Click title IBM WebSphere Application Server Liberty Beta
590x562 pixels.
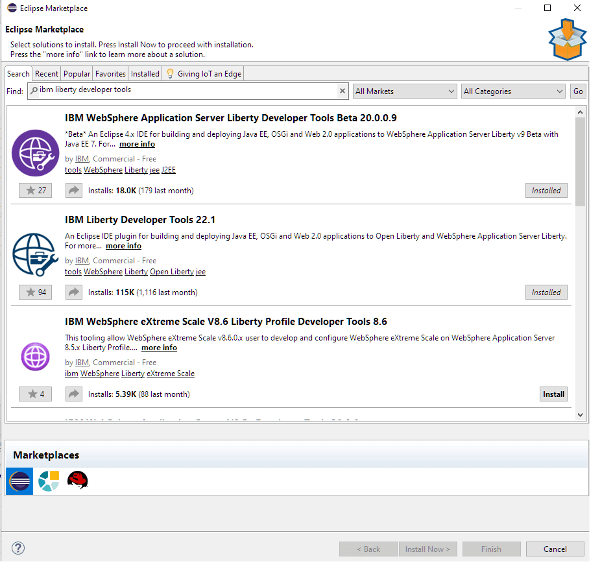(x=231, y=118)
